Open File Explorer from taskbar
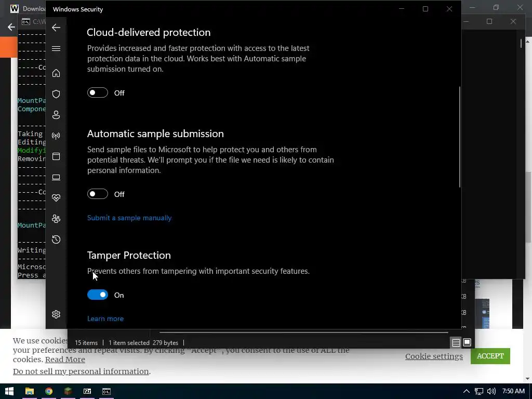The height and width of the screenshot is (399, 532). [x=30, y=391]
